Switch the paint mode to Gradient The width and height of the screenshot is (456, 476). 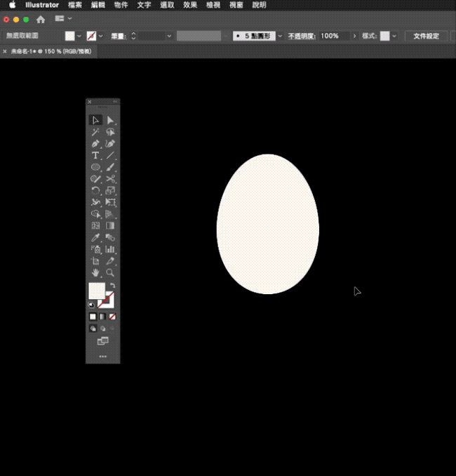[x=102, y=317]
